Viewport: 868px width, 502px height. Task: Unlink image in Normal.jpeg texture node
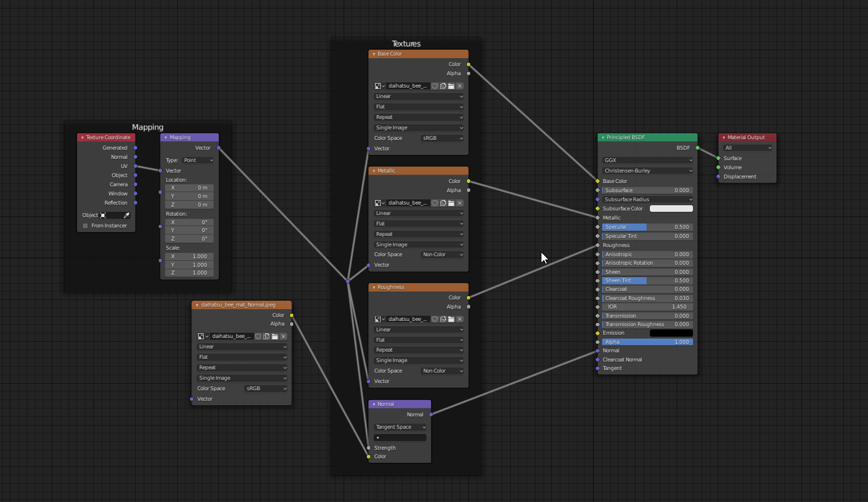click(283, 336)
